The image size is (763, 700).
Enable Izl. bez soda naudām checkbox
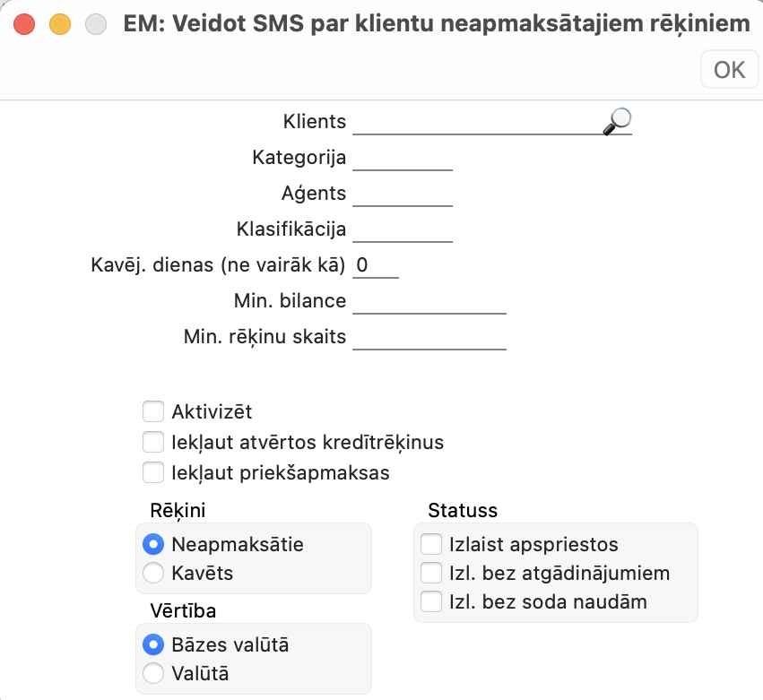431,601
